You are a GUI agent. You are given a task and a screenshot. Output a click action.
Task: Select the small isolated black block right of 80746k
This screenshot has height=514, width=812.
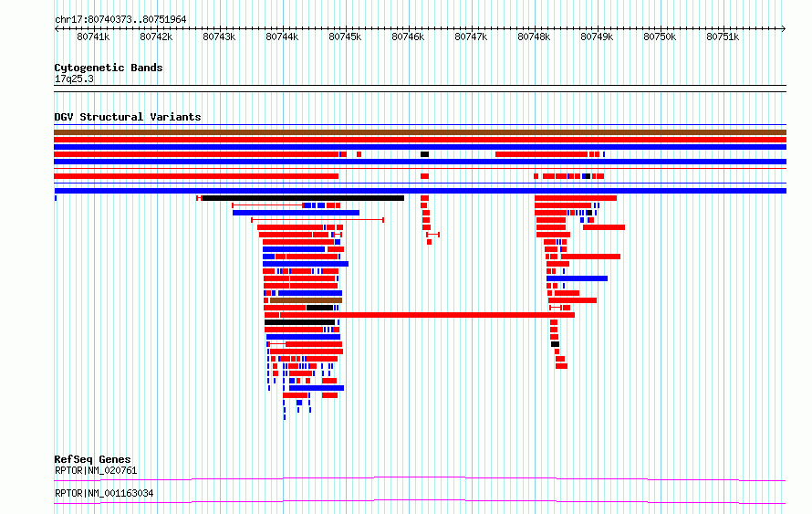(x=424, y=154)
